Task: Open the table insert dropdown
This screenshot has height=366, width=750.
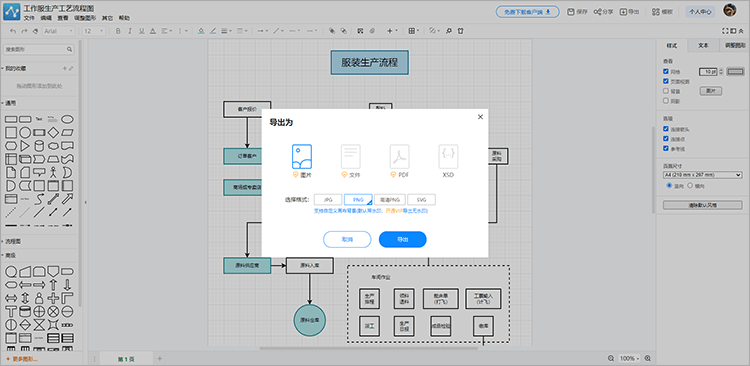Action: click(414, 31)
